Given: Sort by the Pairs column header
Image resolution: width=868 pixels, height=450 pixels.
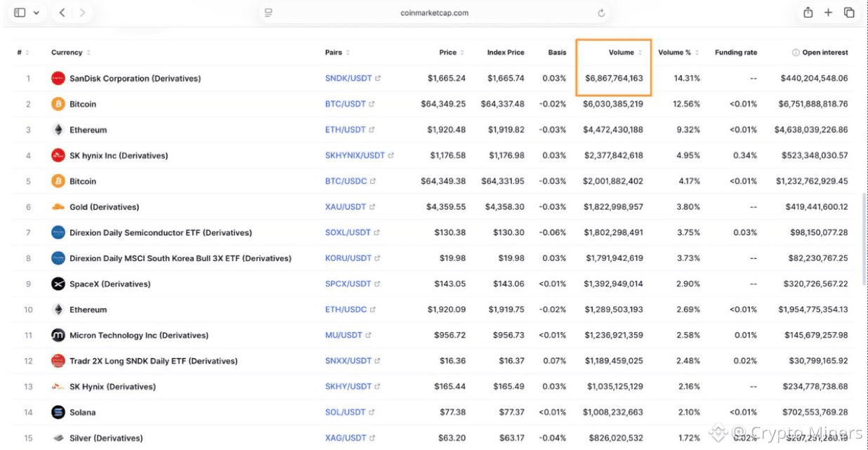Looking at the screenshot, I should (337, 53).
